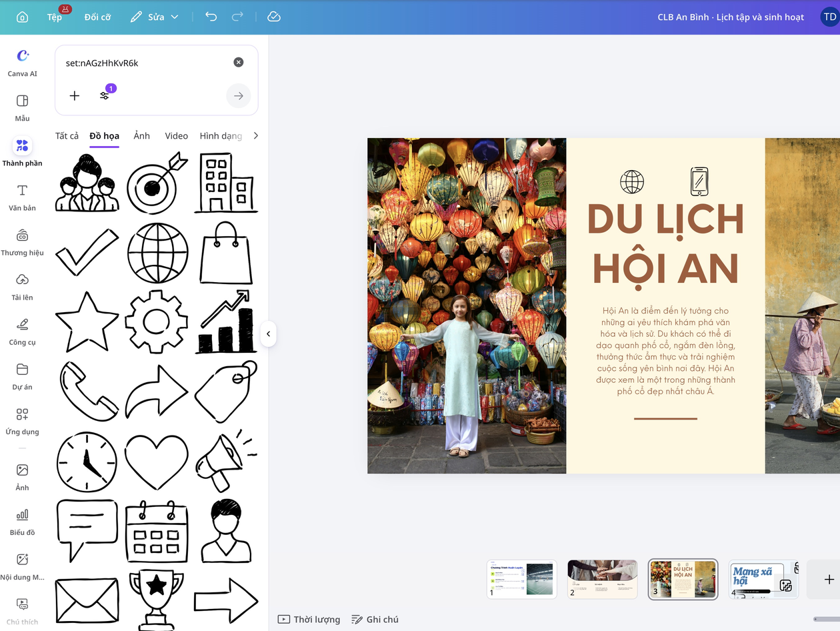Add a new page with the plus button
This screenshot has height=631, width=840.
tap(829, 579)
